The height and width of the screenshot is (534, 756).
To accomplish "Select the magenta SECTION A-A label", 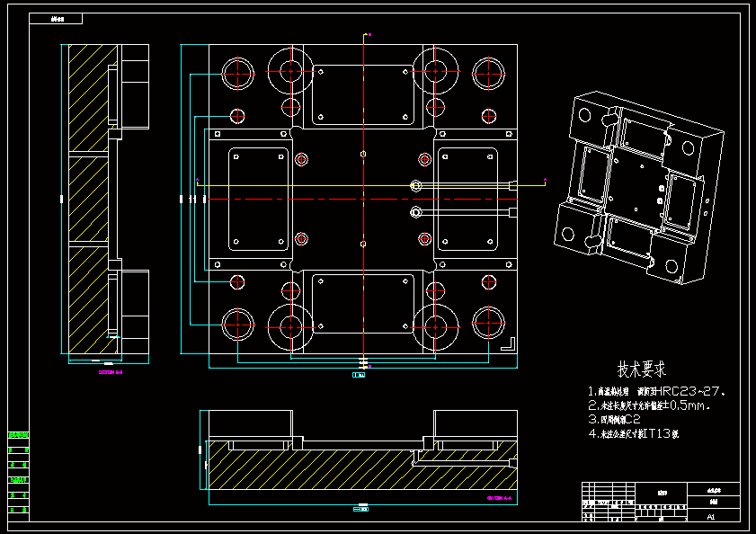I will pyautogui.click(x=500, y=497).
